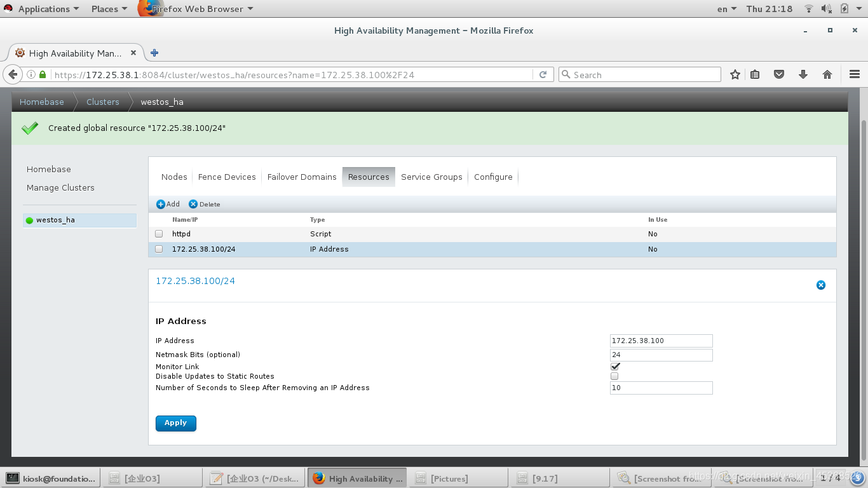The image size is (868, 488).
Task: Open the 企业O3 text editor taskbar item
Action: pos(255,478)
